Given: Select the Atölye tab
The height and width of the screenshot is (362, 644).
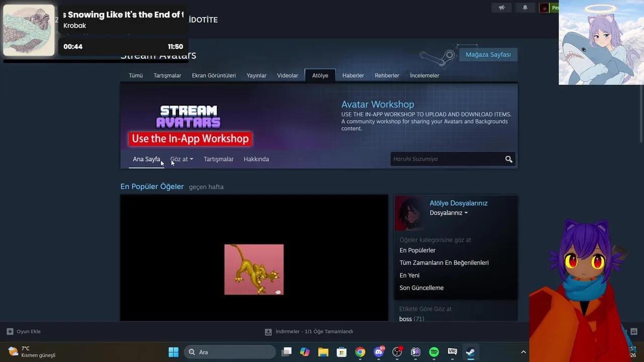Looking at the screenshot, I should [x=320, y=75].
